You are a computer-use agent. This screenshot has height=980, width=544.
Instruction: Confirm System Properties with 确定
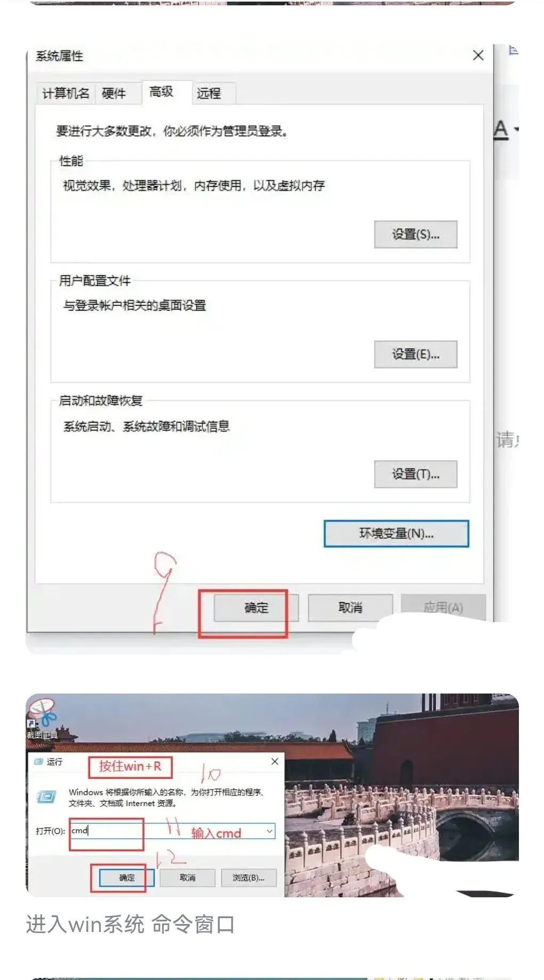click(x=256, y=608)
